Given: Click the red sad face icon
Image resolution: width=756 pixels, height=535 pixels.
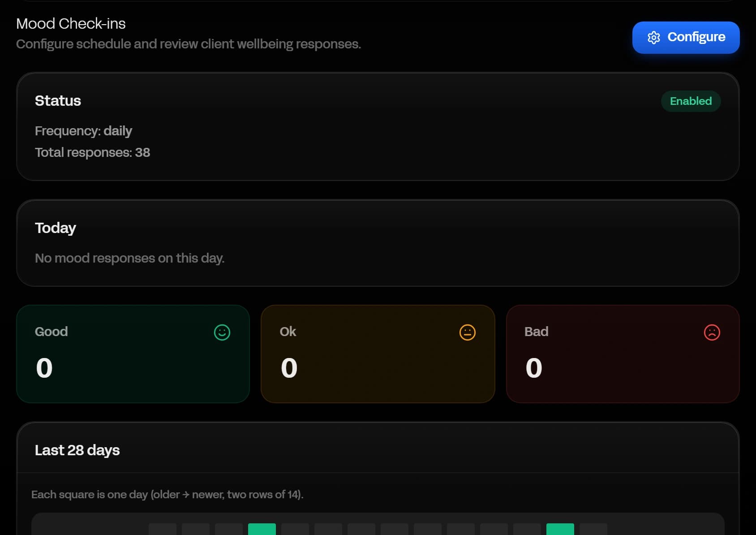Looking at the screenshot, I should [712, 332].
